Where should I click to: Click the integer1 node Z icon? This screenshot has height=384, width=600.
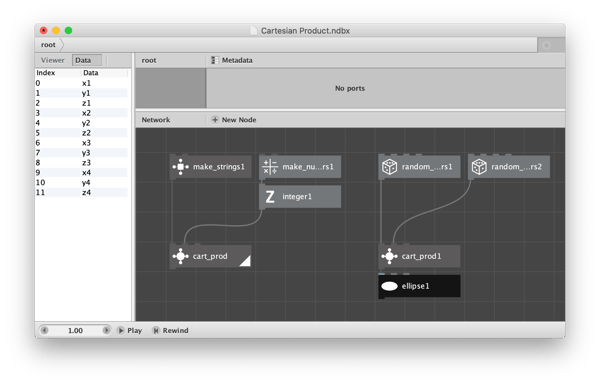(270, 197)
